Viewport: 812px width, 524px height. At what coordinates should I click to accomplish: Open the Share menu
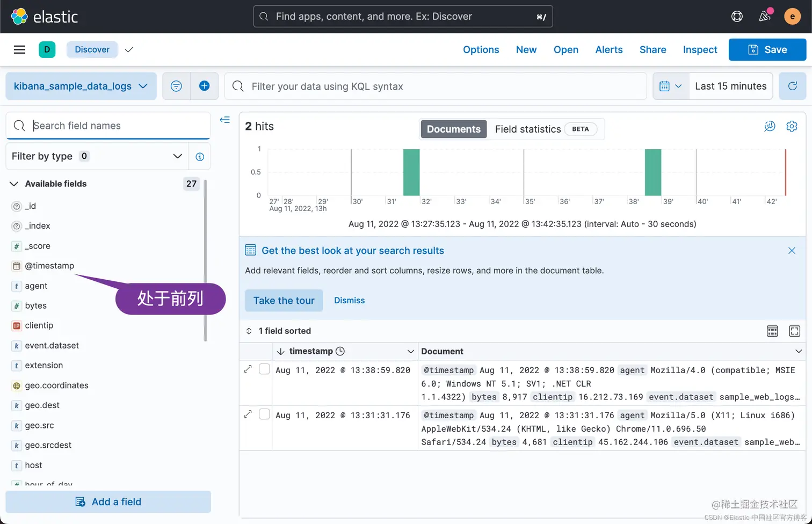point(653,49)
